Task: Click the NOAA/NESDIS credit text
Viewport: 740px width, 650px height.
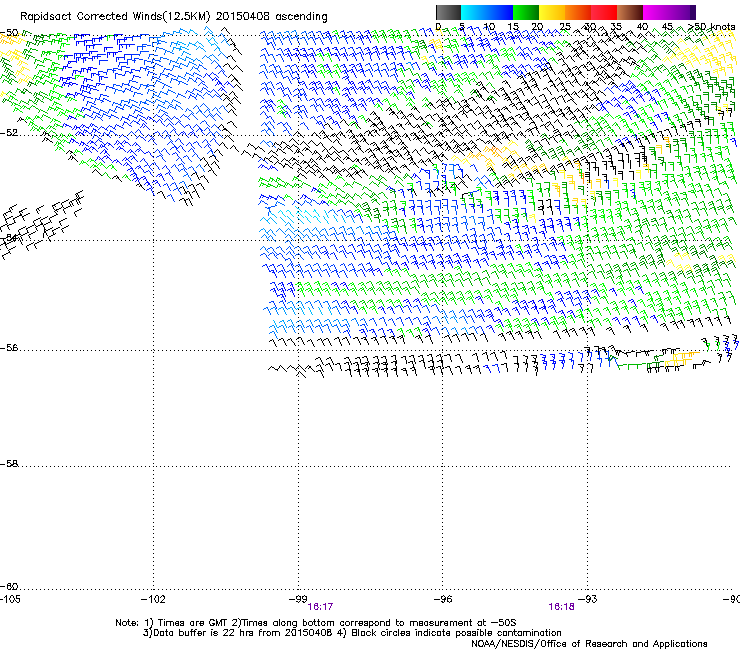Action: pyautogui.click(x=589, y=644)
